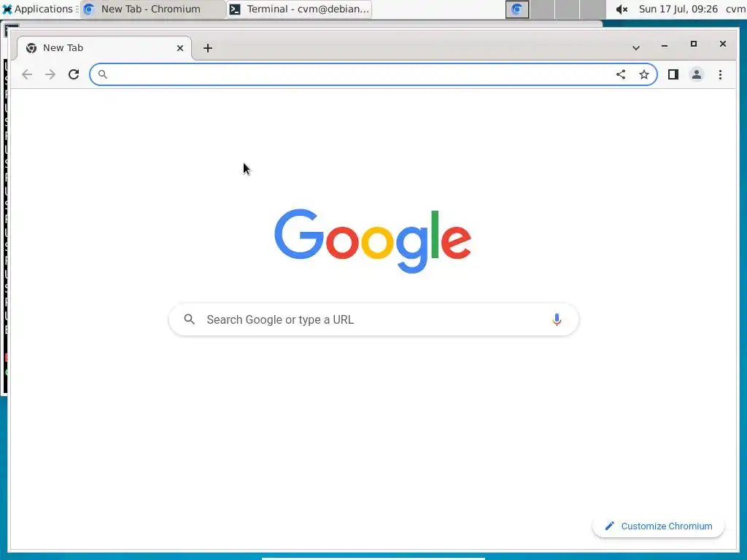The image size is (747, 560).
Task: Open the Applications menu in the panel
Action: [40, 9]
